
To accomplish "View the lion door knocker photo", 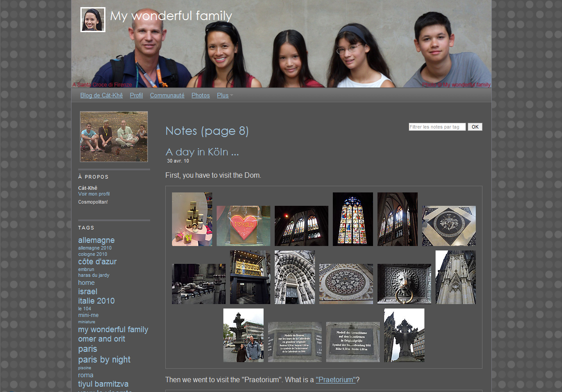I will pos(404,284).
